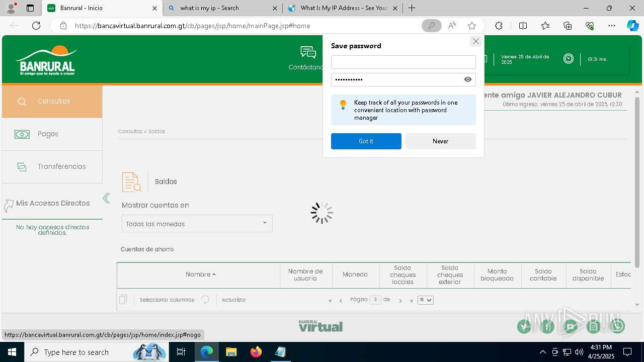Screen dimensions: 644x362
Task: Go to last table page
Action: pyautogui.click(x=411, y=301)
